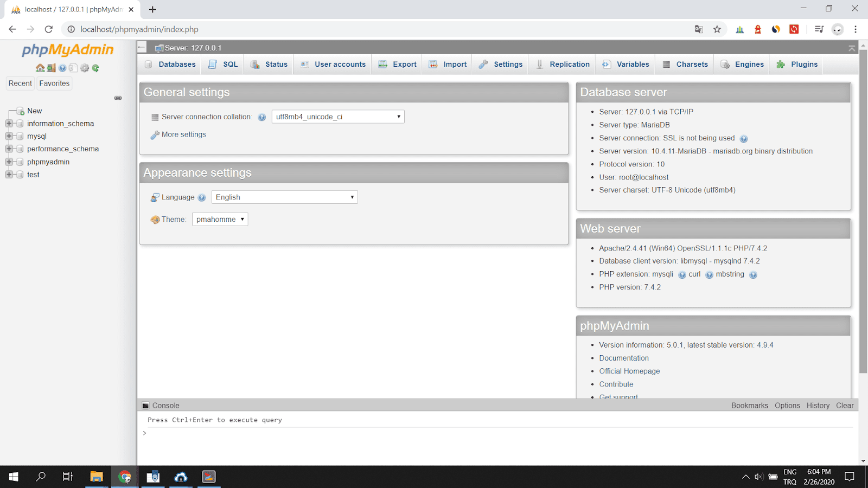Expand the performance_schema database node

tap(9, 149)
